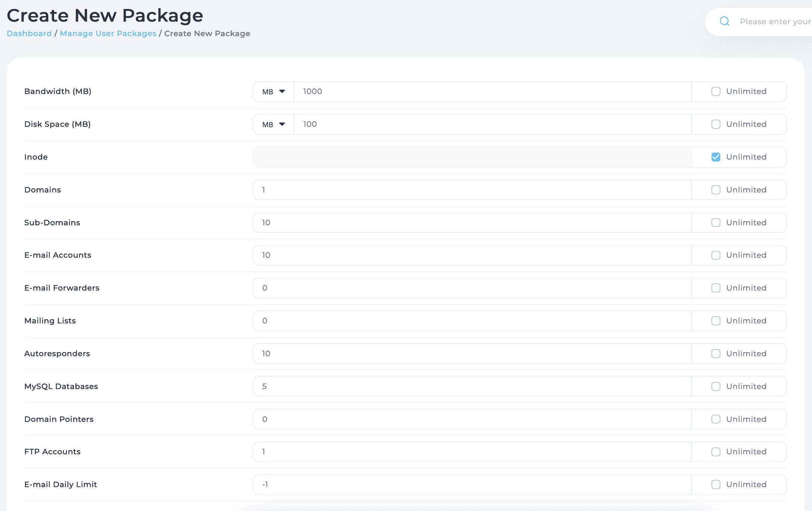Enable Unlimited for MySQL Databases
Image resolution: width=812 pixels, height=511 pixels.
click(716, 386)
